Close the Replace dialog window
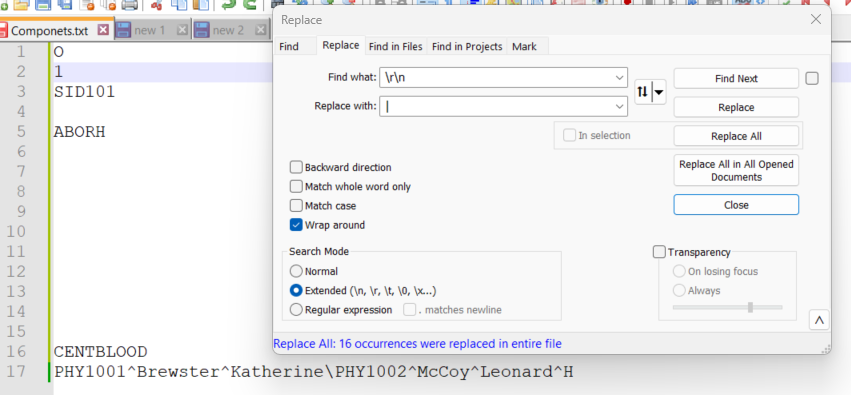This screenshot has width=851, height=395. coord(815,20)
